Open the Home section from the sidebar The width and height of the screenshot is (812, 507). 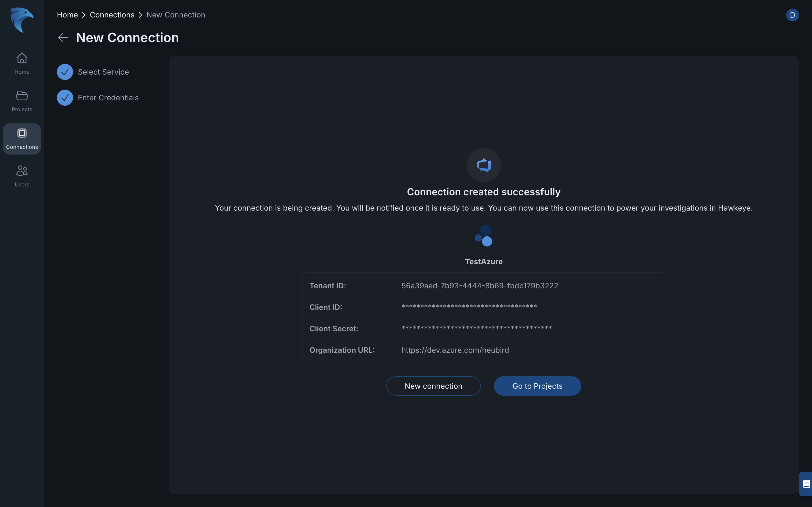[21, 63]
